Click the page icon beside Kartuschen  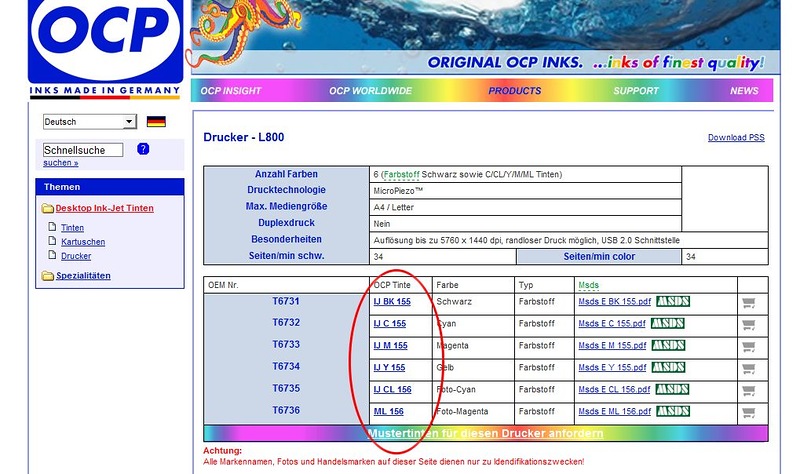[x=52, y=241]
